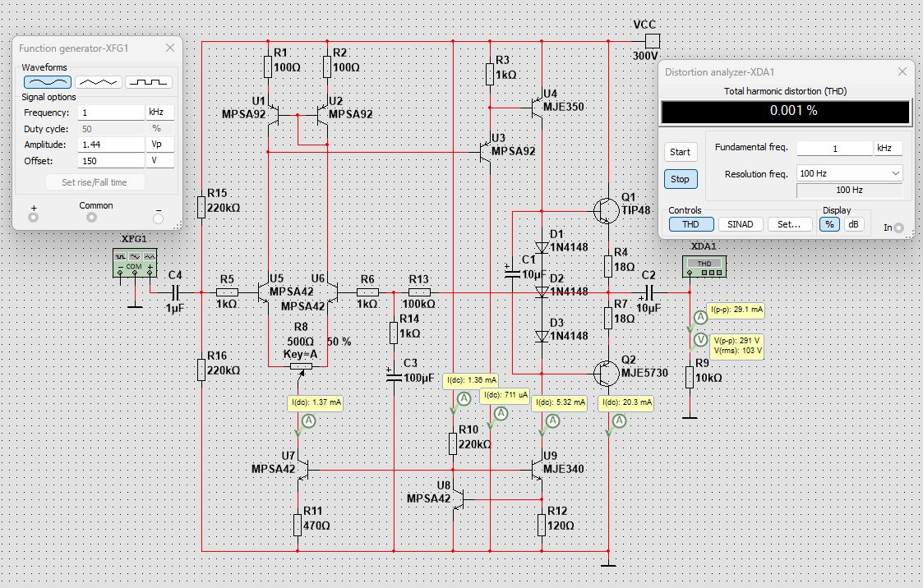
Task: Select output capacitor C2 10µF
Action: click(x=649, y=292)
